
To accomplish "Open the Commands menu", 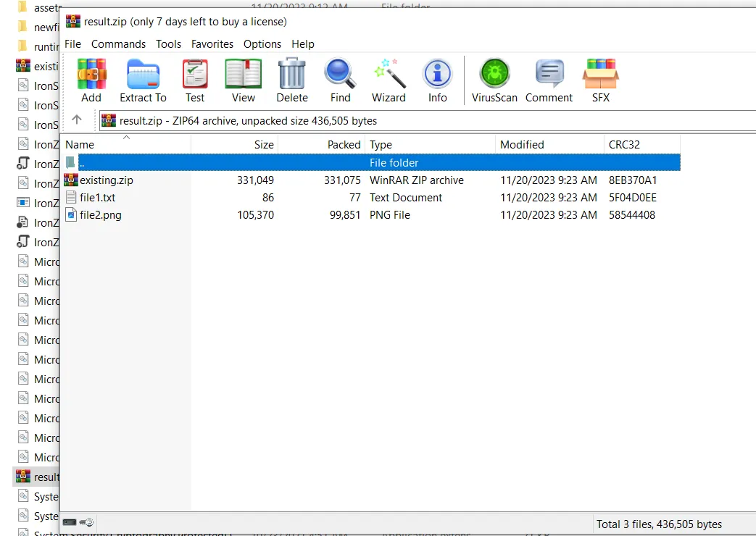I will pyautogui.click(x=118, y=44).
